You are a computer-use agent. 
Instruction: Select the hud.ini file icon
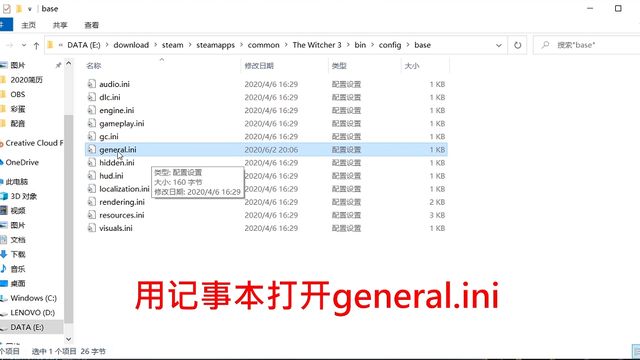tap(92, 176)
